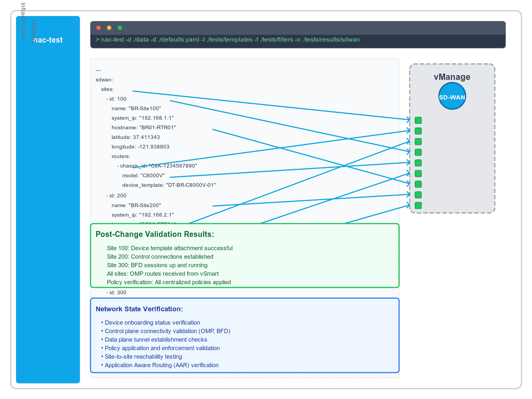Select the '- id: 100' YAML entry
This screenshot has height=399, width=532.
[116, 99]
